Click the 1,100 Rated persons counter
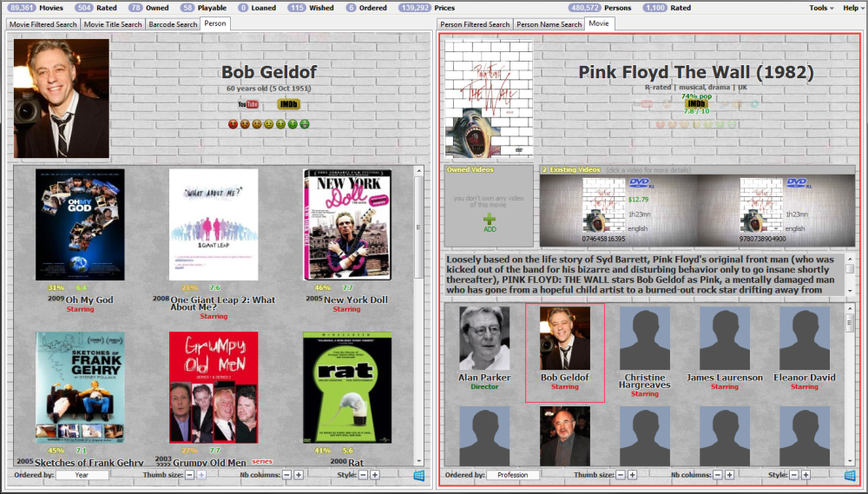 point(667,8)
